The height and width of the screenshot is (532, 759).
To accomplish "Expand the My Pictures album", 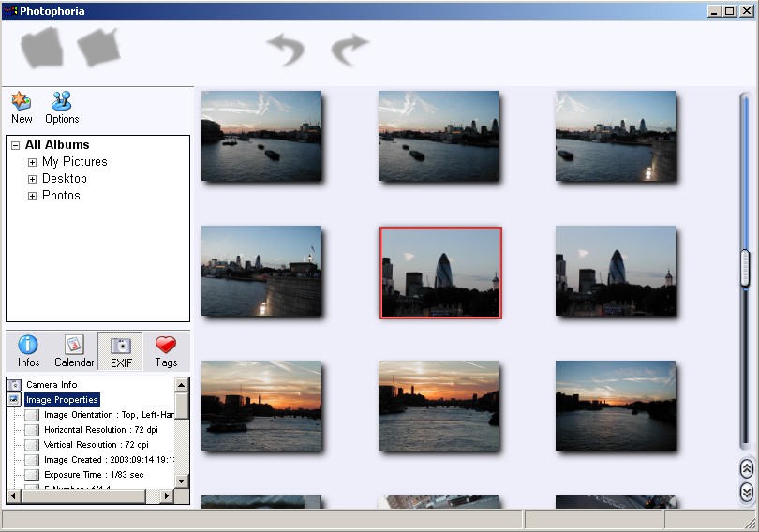I will pos(32,162).
